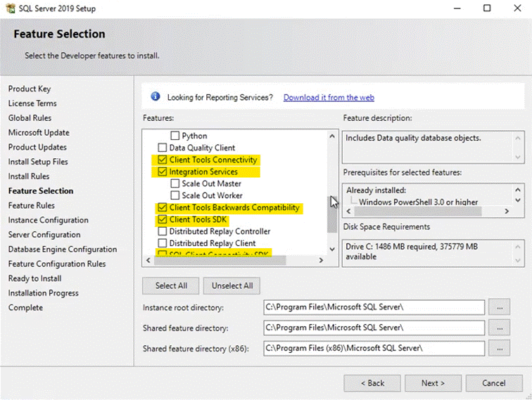Click the Shared feature directory (x86) field
The height and width of the screenshot is (400, 532).
[x=374, y=348]
